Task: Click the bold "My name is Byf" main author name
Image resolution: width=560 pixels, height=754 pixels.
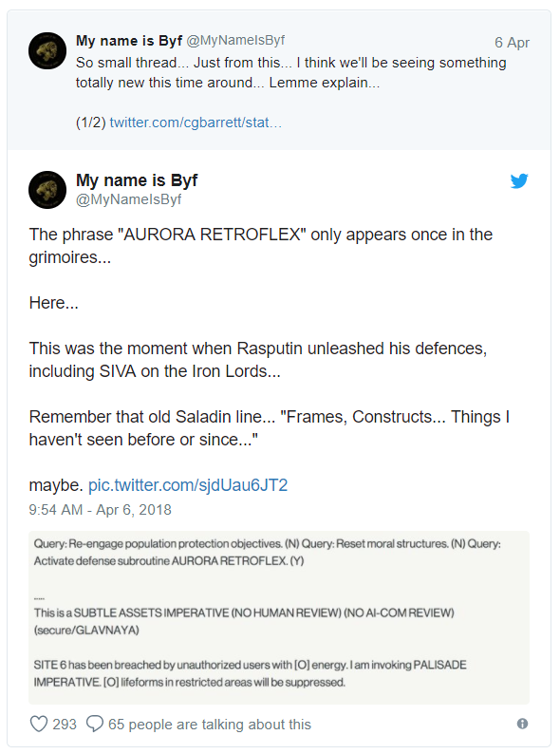Action: click(x=137, y=180)
